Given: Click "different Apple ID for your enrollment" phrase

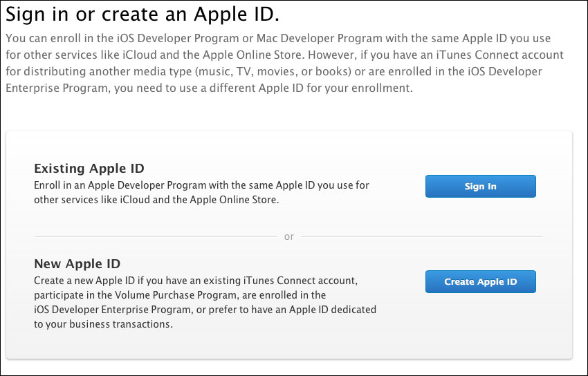Looking at the screenshot, I should click(x=311, y=88).
